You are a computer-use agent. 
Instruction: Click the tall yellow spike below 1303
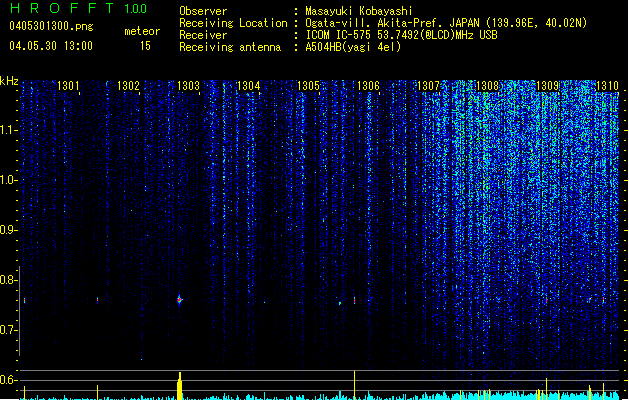[180, 386]
